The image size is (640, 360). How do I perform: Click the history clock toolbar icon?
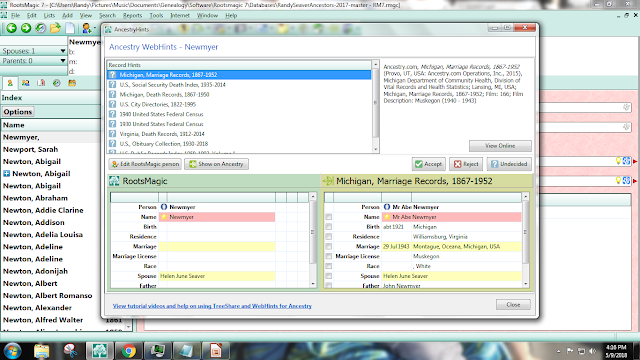(x=40, y=28)
